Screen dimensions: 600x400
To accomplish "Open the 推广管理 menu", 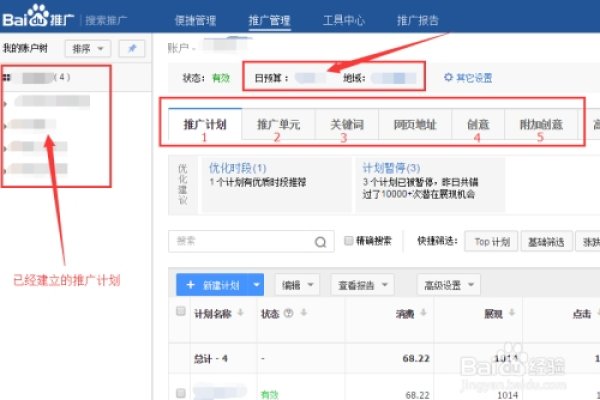I will (x=269, y=20).
